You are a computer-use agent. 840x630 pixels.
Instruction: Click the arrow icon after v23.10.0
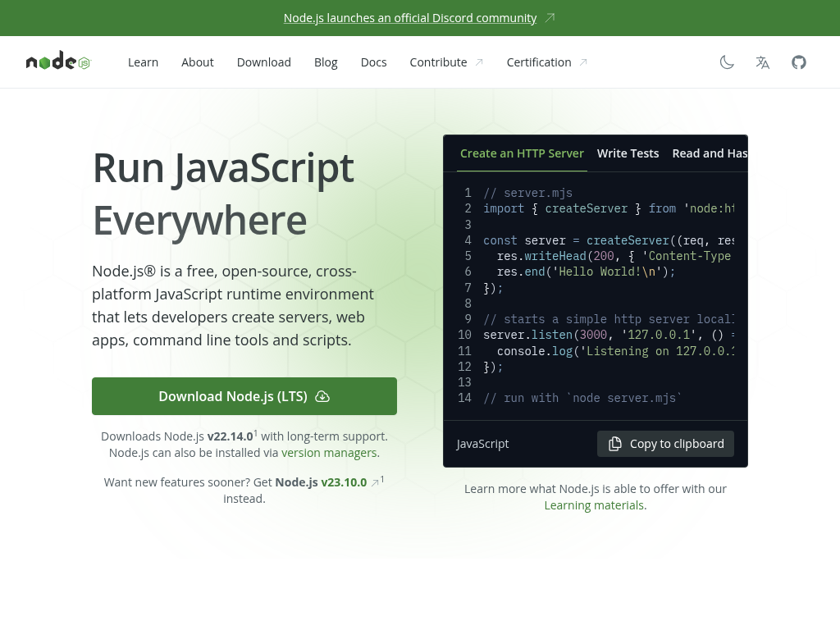tap(375, 482)
